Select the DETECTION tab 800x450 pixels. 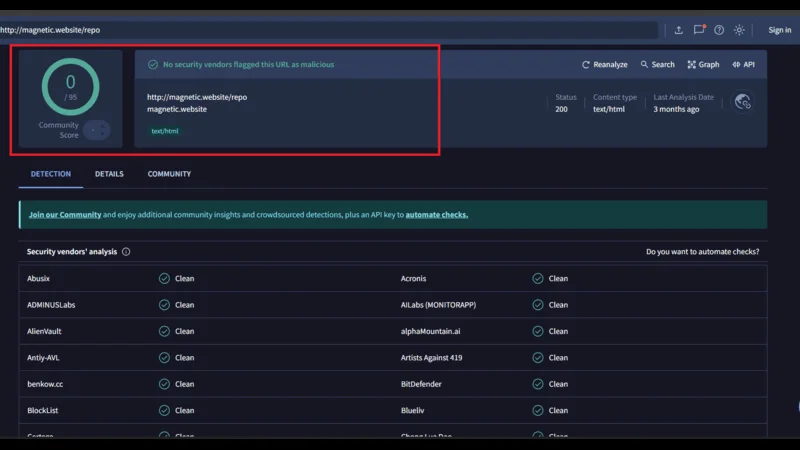pyautogui.click(x=50, y=174)
